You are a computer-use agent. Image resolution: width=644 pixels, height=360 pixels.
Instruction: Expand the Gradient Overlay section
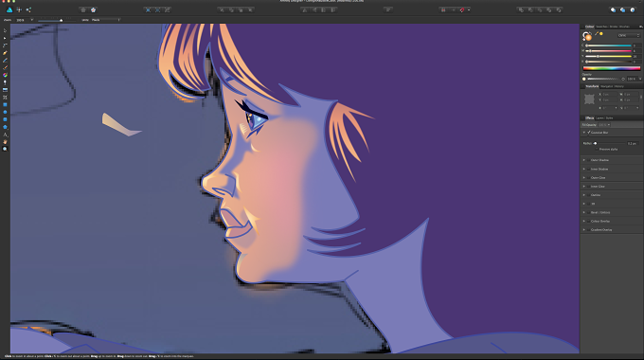(x=584, y=229)
